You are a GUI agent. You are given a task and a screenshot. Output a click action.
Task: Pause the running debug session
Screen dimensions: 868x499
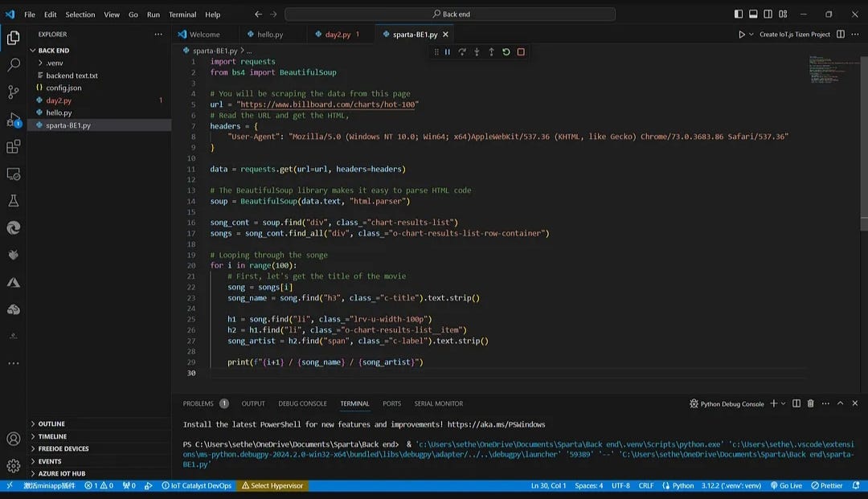coord(447,51)
